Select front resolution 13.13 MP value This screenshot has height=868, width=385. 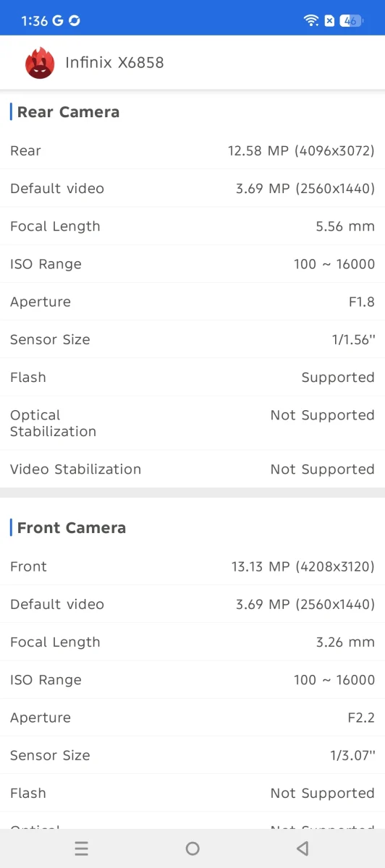[x=302, y=567]
